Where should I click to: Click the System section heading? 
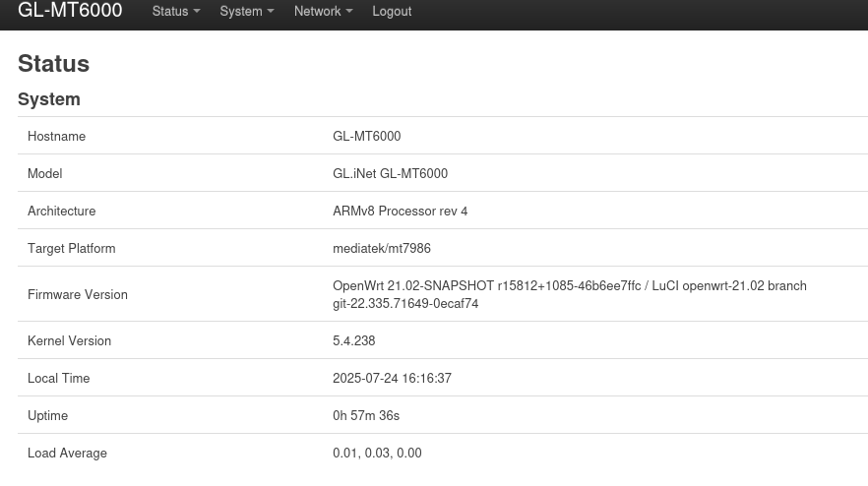click(x=49, y=99)
